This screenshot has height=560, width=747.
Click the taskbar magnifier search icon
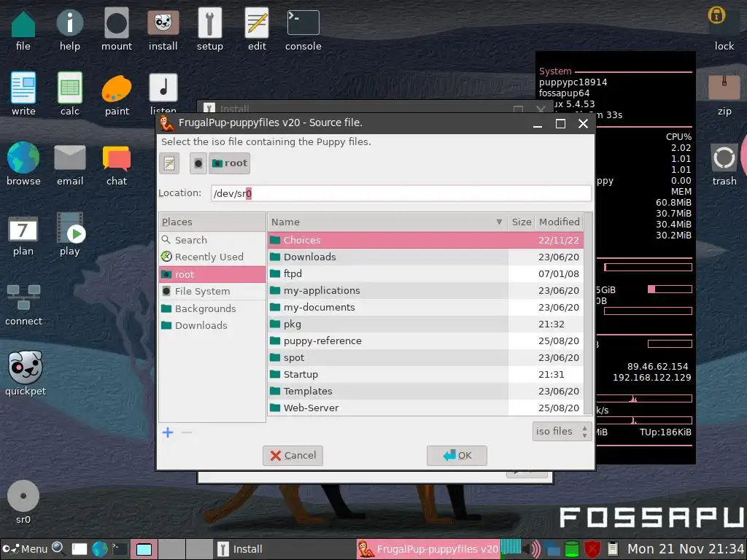tap(58, 549)
